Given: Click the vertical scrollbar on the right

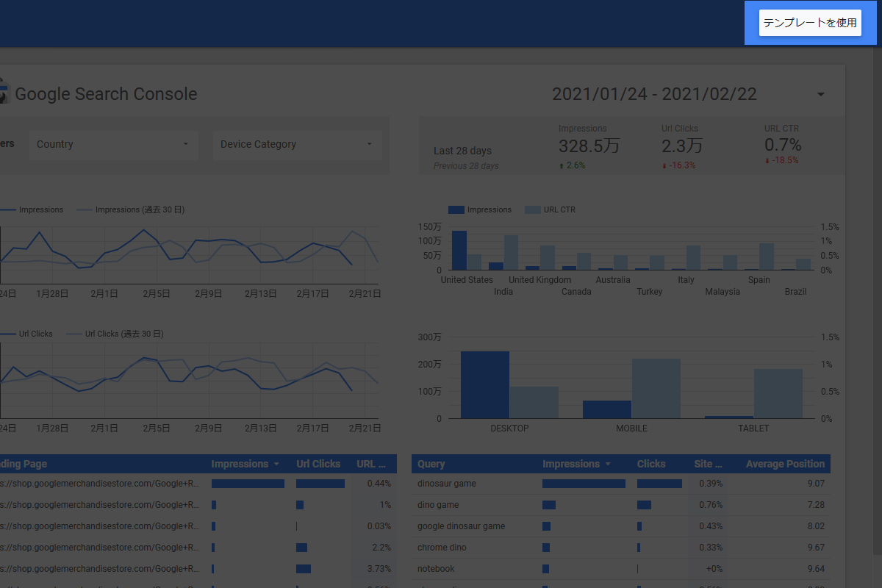Looking at the screenshot, I should pyautogui.click(x=876, y=301).
